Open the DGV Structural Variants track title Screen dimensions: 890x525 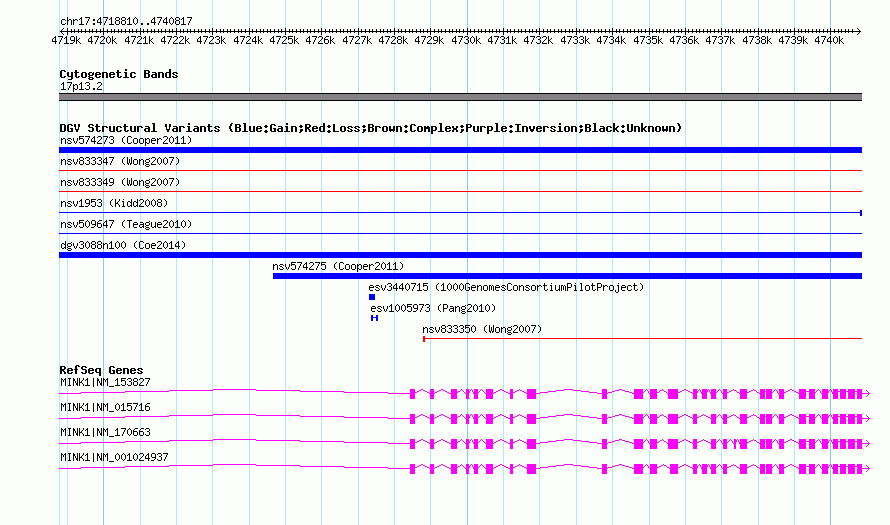click(x=370, y=128)
